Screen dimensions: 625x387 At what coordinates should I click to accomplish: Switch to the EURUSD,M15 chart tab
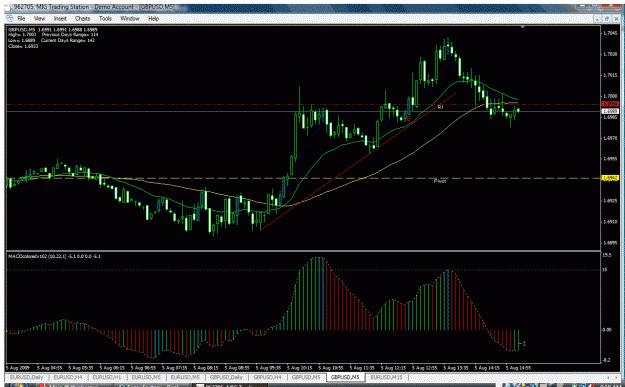pos(387,376)
